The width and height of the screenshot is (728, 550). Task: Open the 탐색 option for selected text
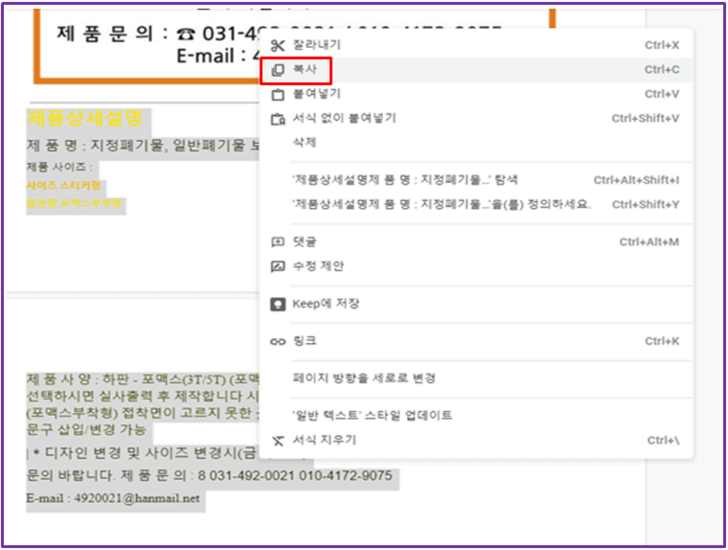(x=477, y=180)
